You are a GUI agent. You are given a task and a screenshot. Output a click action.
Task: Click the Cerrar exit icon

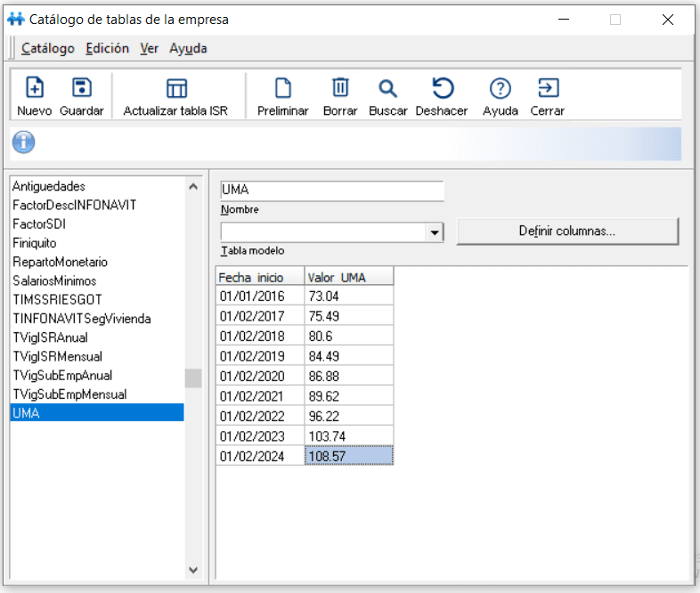point(548,88)
